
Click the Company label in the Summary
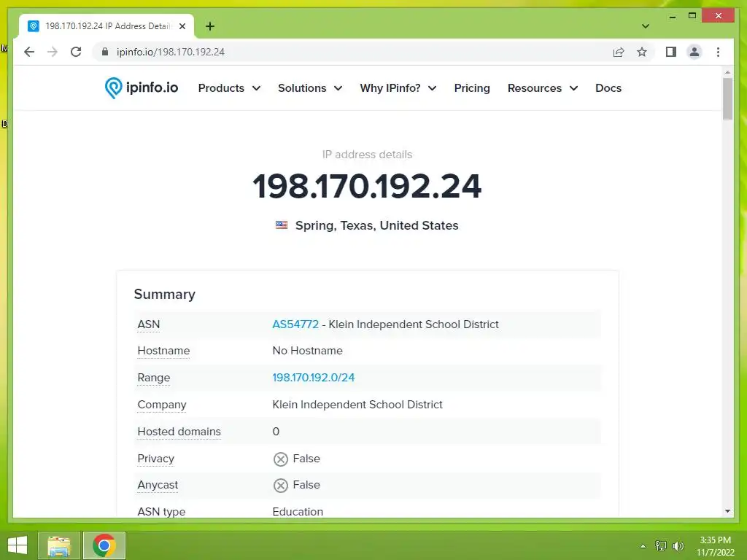coord(161,405)
